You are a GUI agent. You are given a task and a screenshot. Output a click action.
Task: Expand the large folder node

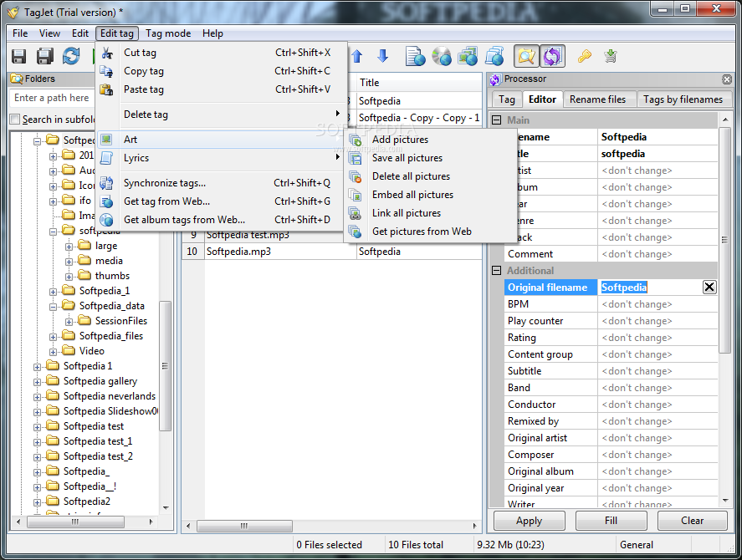point(69,247)
